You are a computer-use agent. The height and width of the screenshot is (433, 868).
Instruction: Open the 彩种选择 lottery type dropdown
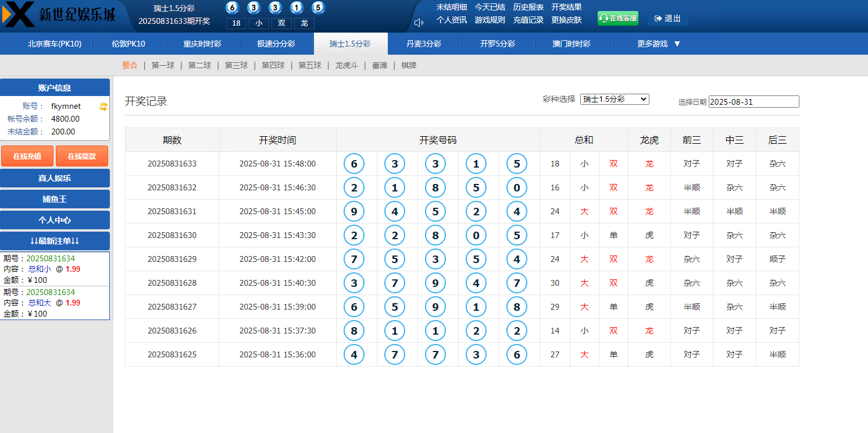(614, 100)
